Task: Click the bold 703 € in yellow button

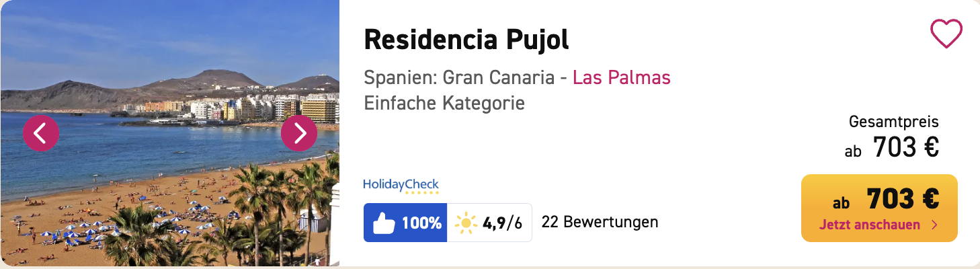Action: pyautogui.click(x=902, y=199)
